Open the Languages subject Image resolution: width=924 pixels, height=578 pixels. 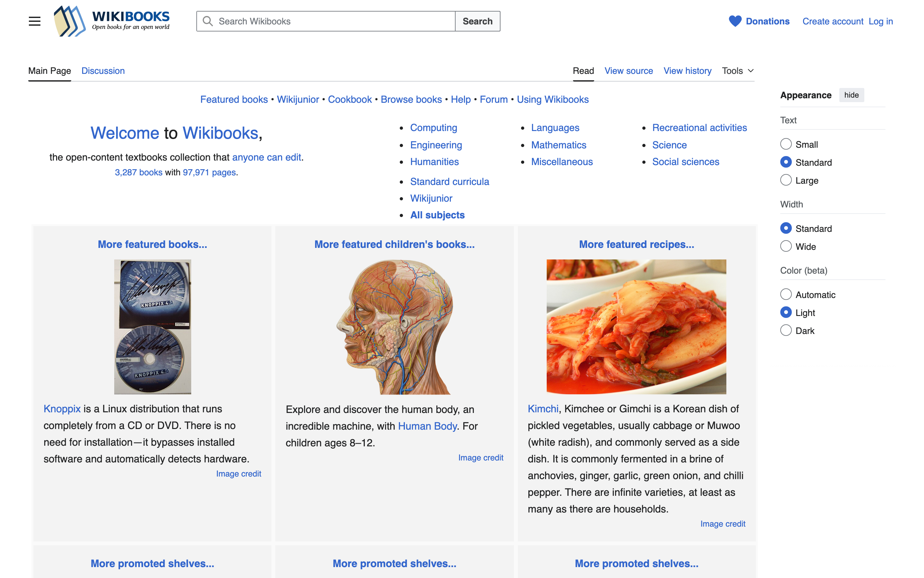555,128
